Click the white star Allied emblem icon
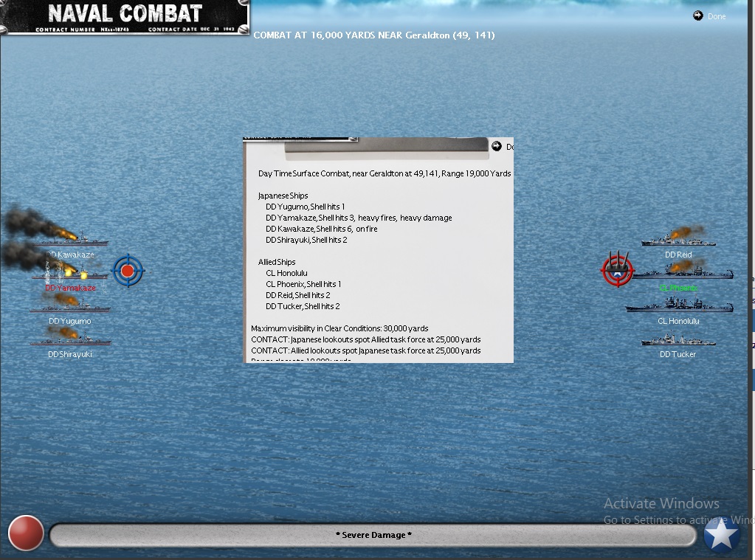The width and height of the screenshot is (755, 560). [721, 533]
